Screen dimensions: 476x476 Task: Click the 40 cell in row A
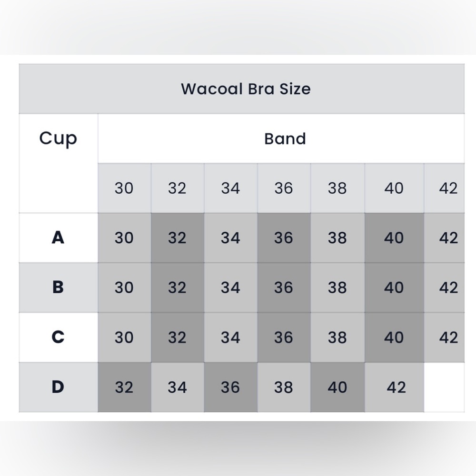point(394,238)
